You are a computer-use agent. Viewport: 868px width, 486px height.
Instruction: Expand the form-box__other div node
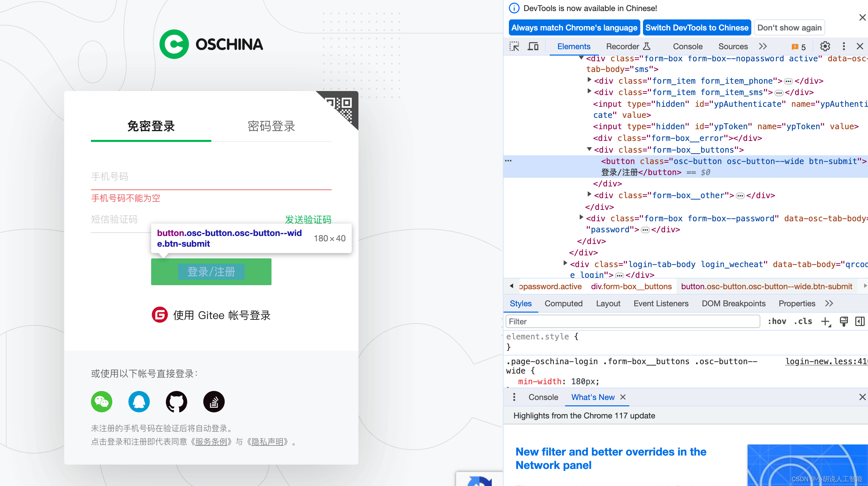point(589,194)
